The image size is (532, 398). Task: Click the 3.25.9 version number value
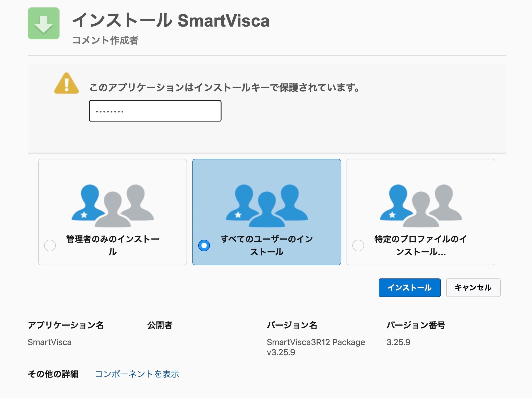pyautogui.click(x=398, y=342)
